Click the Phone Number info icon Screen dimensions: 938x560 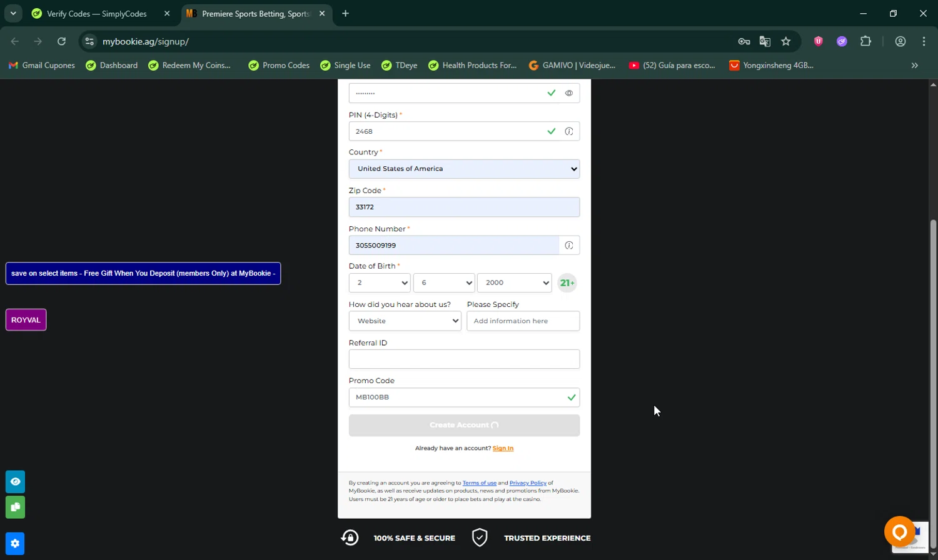click(569, 245)
